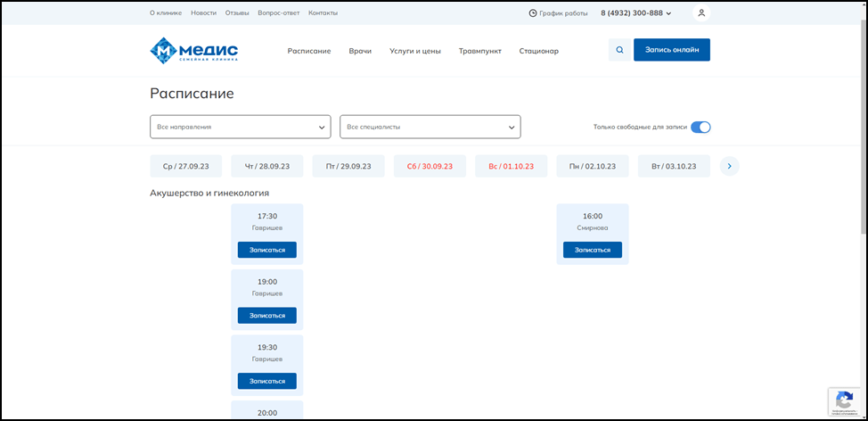Go to Врачи menu section
This screenshot has width=868, height=421.
click(x=360, y=51)
